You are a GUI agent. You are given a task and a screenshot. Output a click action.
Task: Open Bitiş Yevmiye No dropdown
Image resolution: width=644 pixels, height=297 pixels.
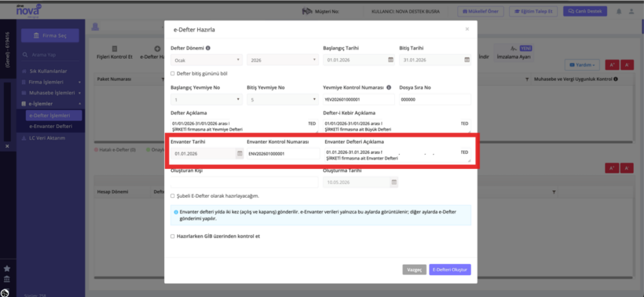coord(282,99)
